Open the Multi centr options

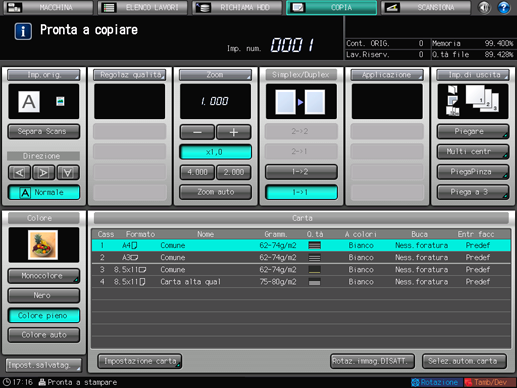tap(473, 152)
